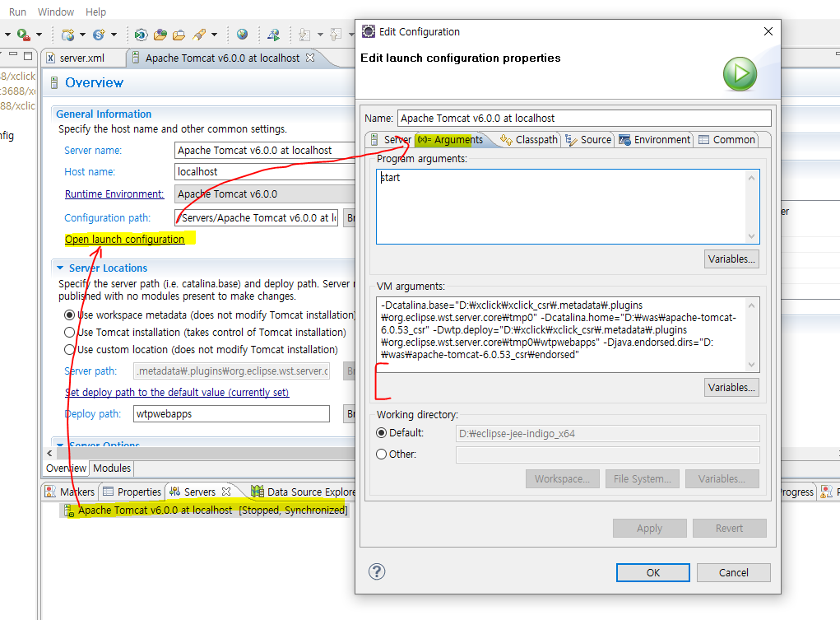The width and height of the screenshot is (840, 620).
Task: Click the External Tools run icon
Action: (23, 35)
